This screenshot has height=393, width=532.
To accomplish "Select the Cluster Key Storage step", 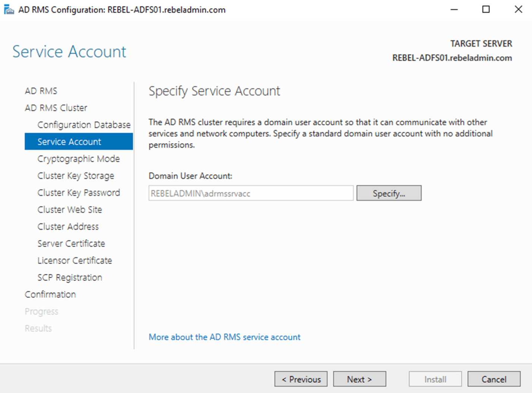I will (x=76, y=175).
